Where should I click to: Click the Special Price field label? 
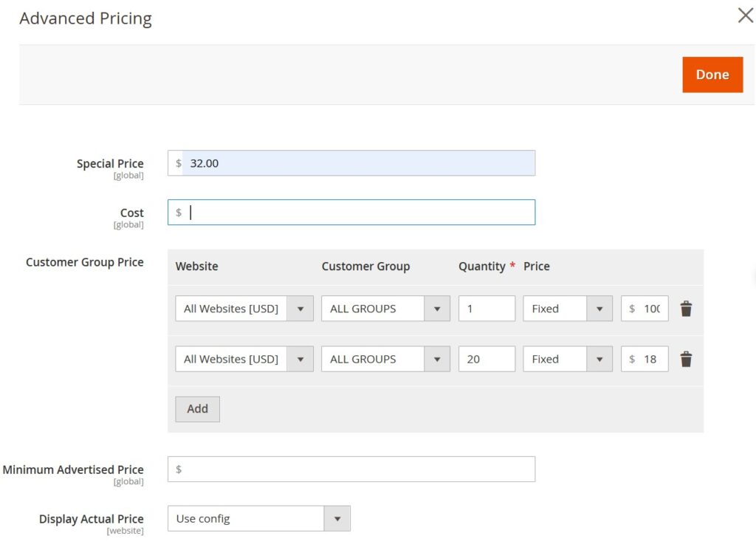coord(110,164)
